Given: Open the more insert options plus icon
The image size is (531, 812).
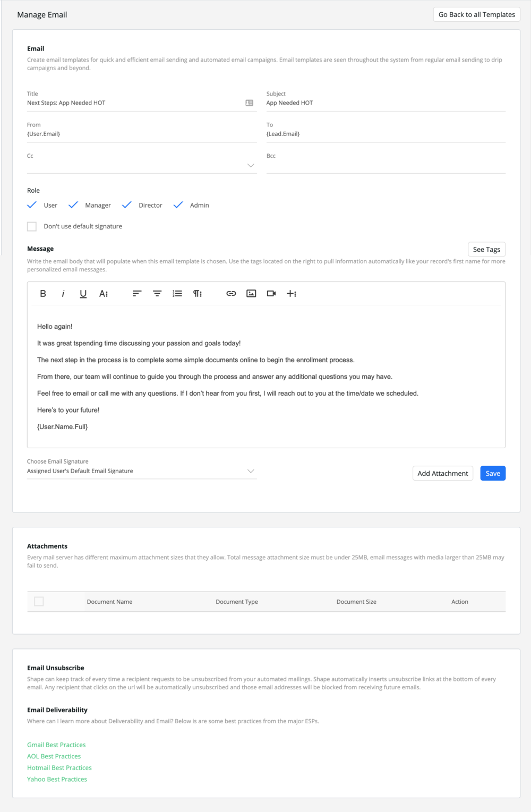Looking at the screenshot, I should (292, 294).
